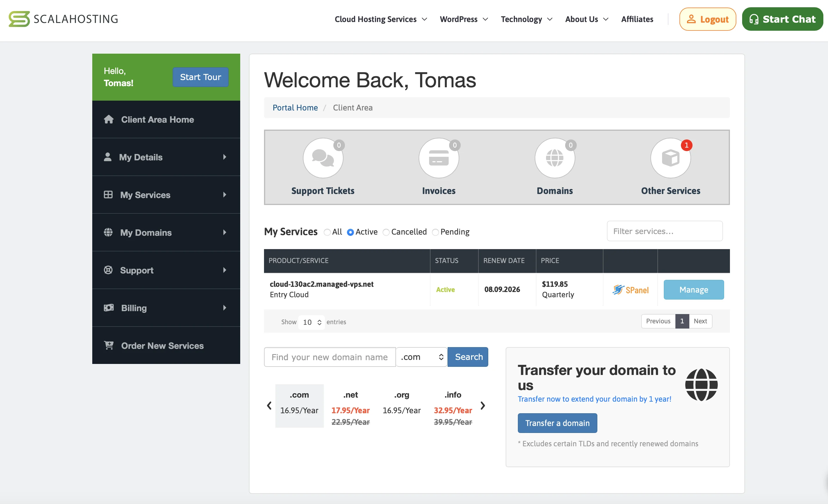Click Transfer now to extend your domain link
Image resolution: width=828 pixels, height=504 pixels.
point(594,399)
